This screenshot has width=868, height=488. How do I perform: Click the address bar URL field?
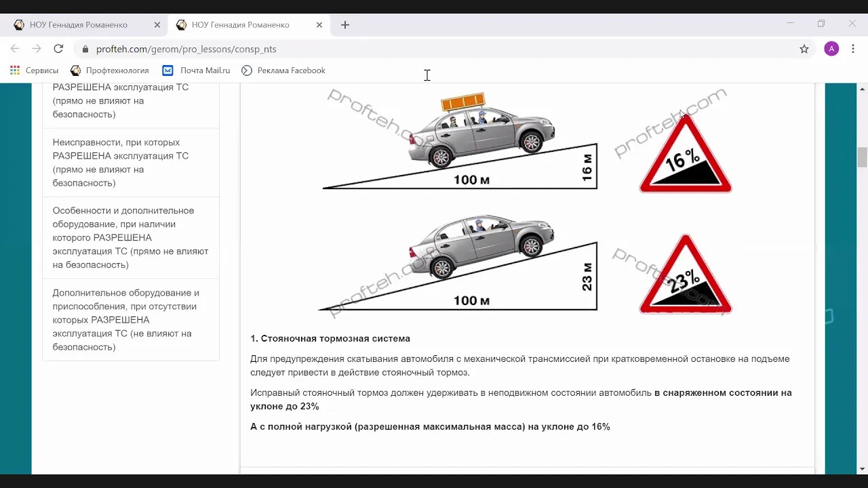coord(434,49)
